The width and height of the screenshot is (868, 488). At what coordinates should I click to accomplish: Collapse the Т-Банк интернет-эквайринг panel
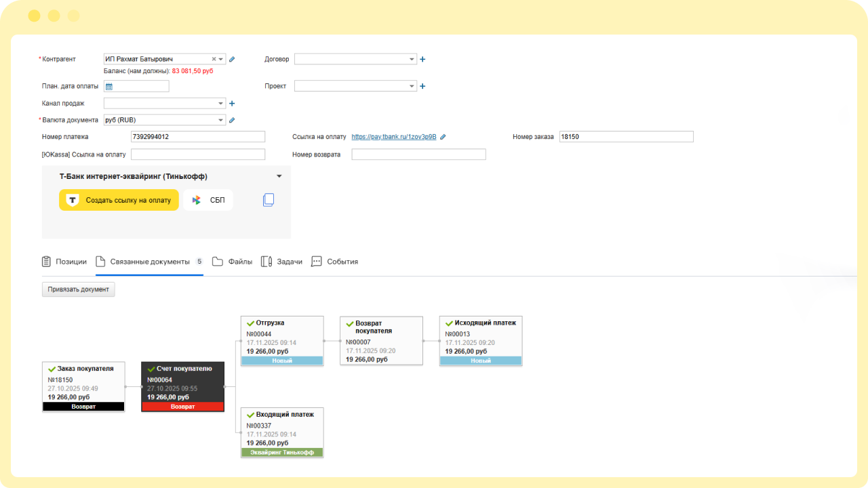click(x=279, y=176)
